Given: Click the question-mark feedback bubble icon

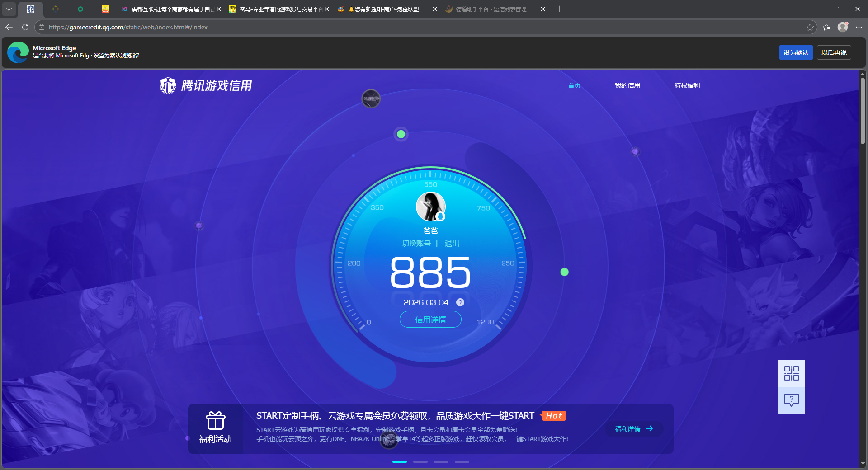Looking at the screenshot, I should coord(791,399).
